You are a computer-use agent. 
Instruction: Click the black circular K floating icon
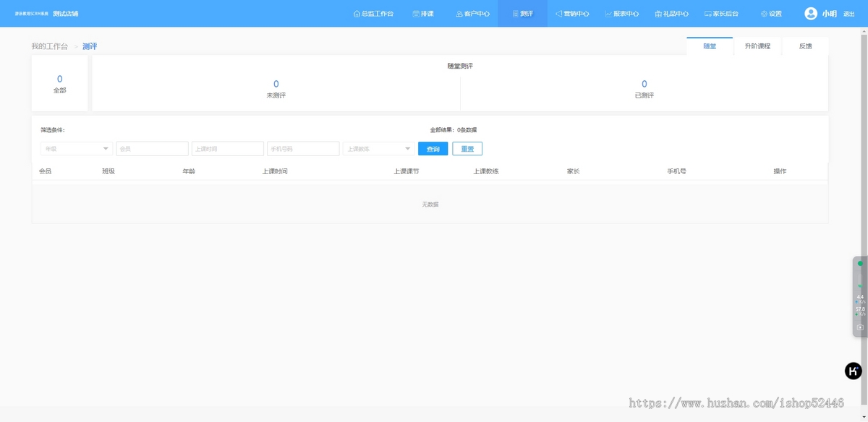[x=854, y=371]
